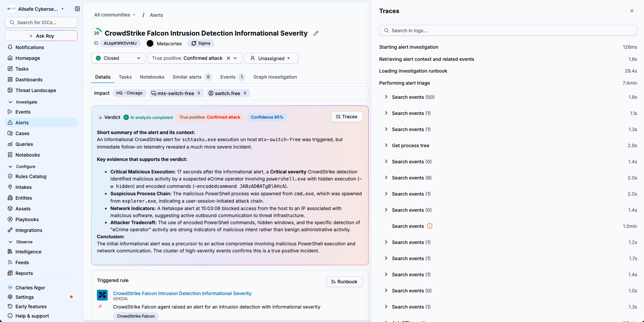The height and width of the screenshot is (322, 644).
Task: Click the Traces button in Verdict
Action: [x=347, y=117]
